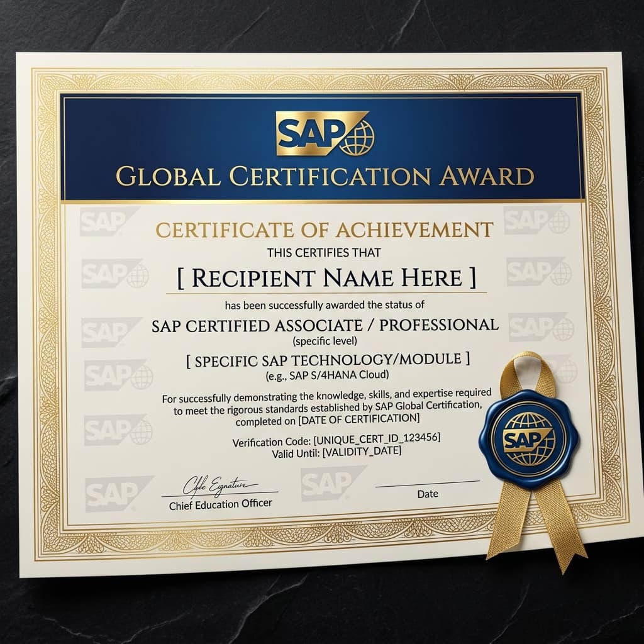This screenshot has height=644, width=644.
Task: Click the handwritten signature above Chief Education Officer
Action: tap(219, 487)
